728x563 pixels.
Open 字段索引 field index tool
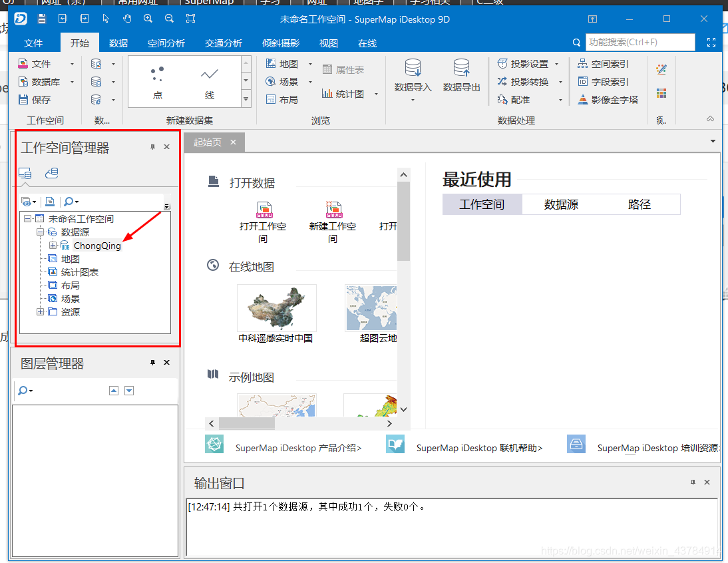(603, 82)
